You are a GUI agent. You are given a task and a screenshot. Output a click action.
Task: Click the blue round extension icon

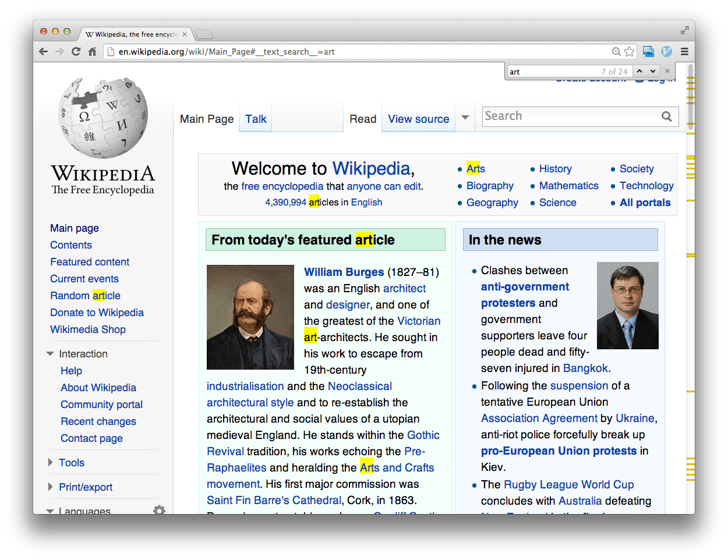pos(667,52)
